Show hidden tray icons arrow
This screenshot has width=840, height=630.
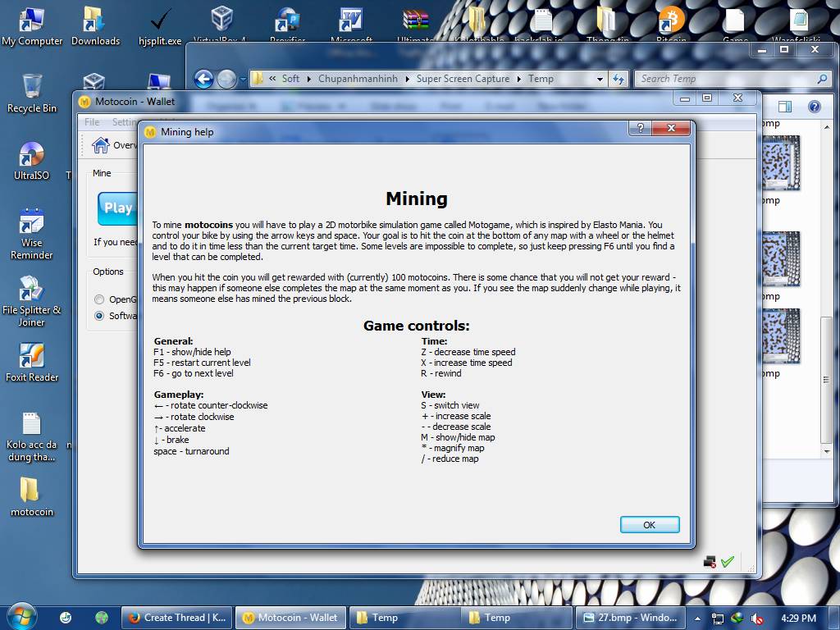(697, 619)
